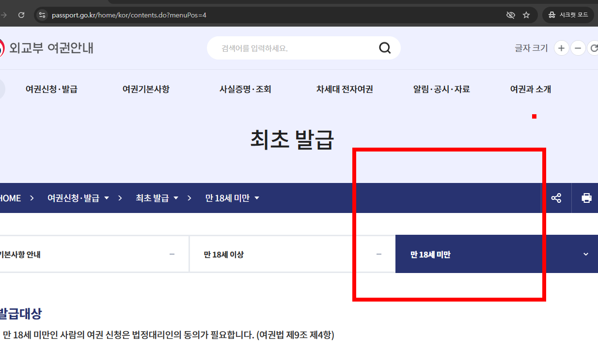Click the crossed-eye visibility icon in the address bar

point(510,15)
